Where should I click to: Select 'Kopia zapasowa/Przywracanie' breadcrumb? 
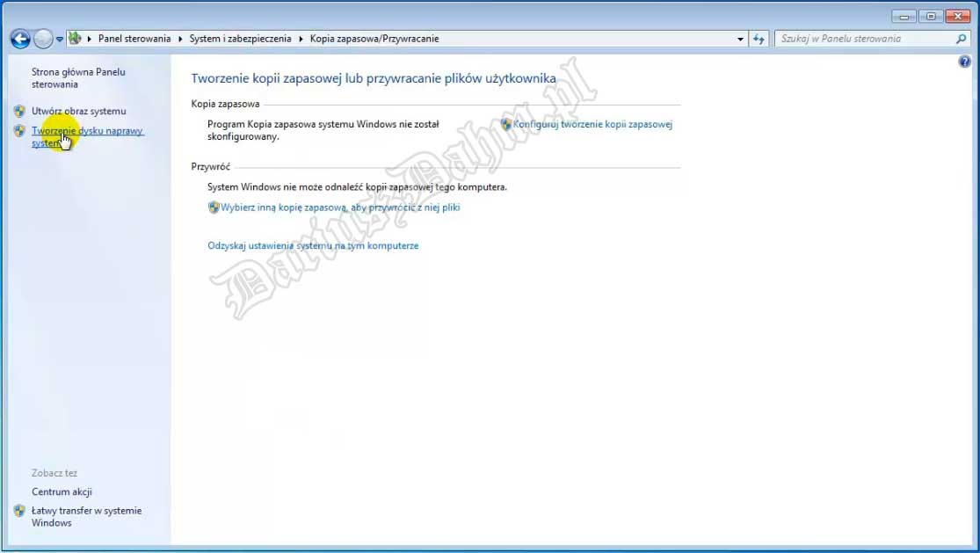coord(374,39)
